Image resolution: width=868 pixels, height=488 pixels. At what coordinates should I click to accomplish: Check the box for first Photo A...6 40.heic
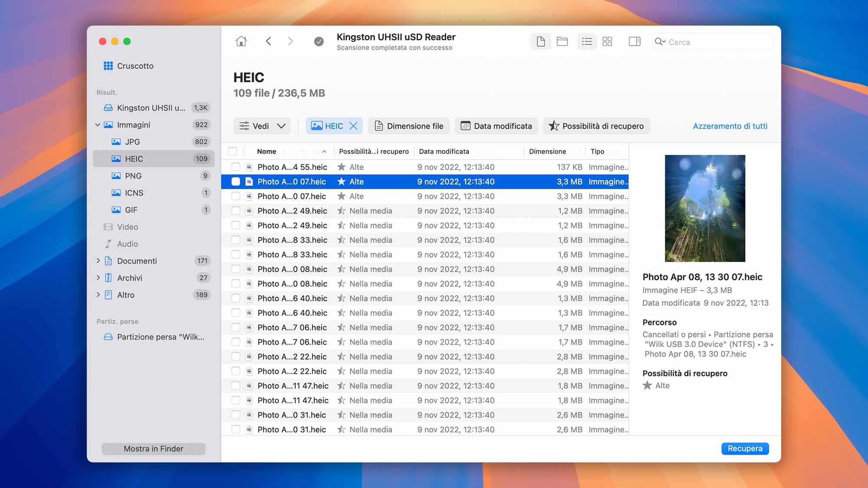pos(236,298)
